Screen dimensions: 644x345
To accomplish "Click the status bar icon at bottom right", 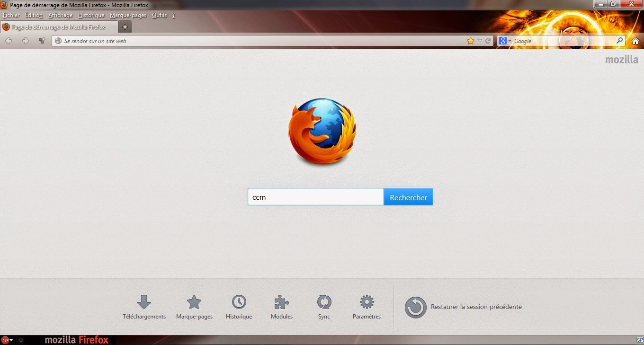I will click(x=640, y=340).
